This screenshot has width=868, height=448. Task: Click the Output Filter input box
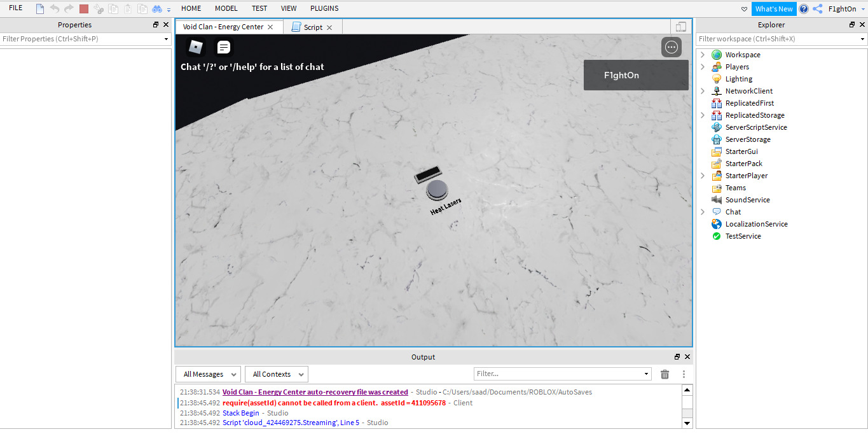click(558, 374)
